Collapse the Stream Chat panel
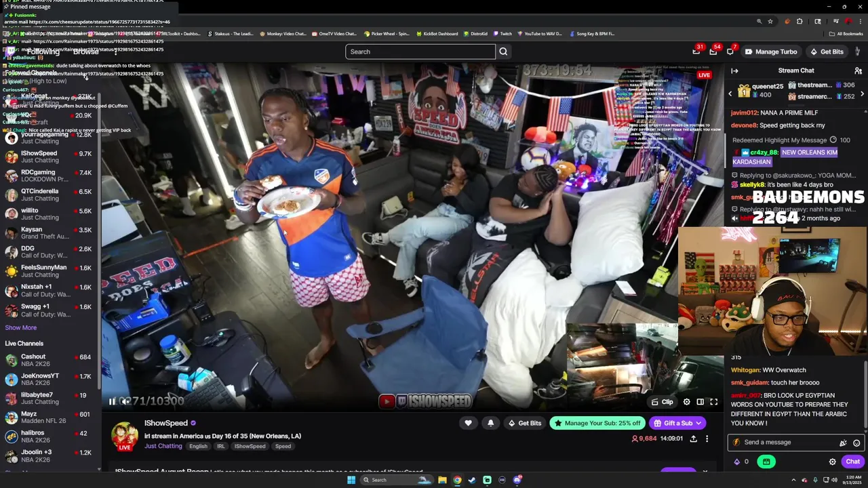 click(734, 70)
